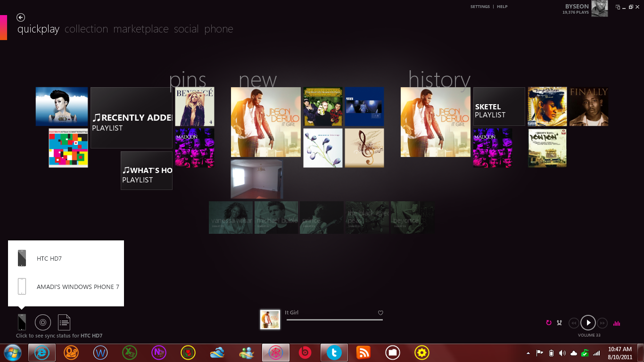Open the Settings link
The width and height of the screenshot is (644, 362).
(x=480, y=7)
